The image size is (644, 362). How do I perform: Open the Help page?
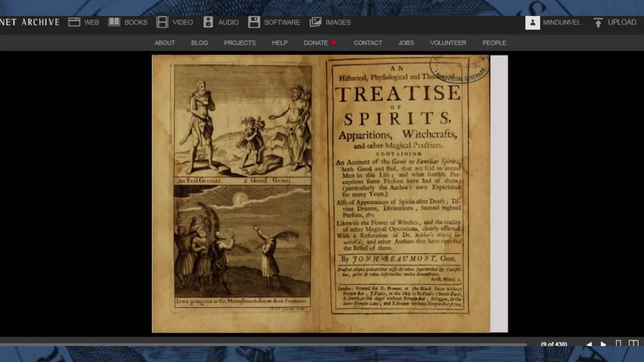280,43
